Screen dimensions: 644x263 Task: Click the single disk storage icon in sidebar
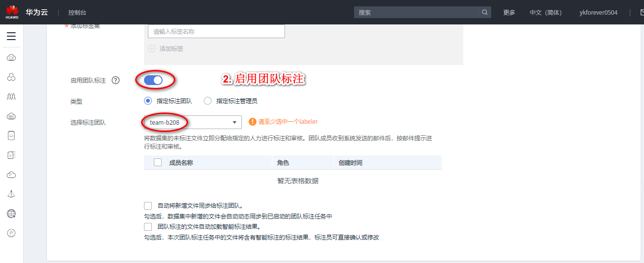coord(11,135)
